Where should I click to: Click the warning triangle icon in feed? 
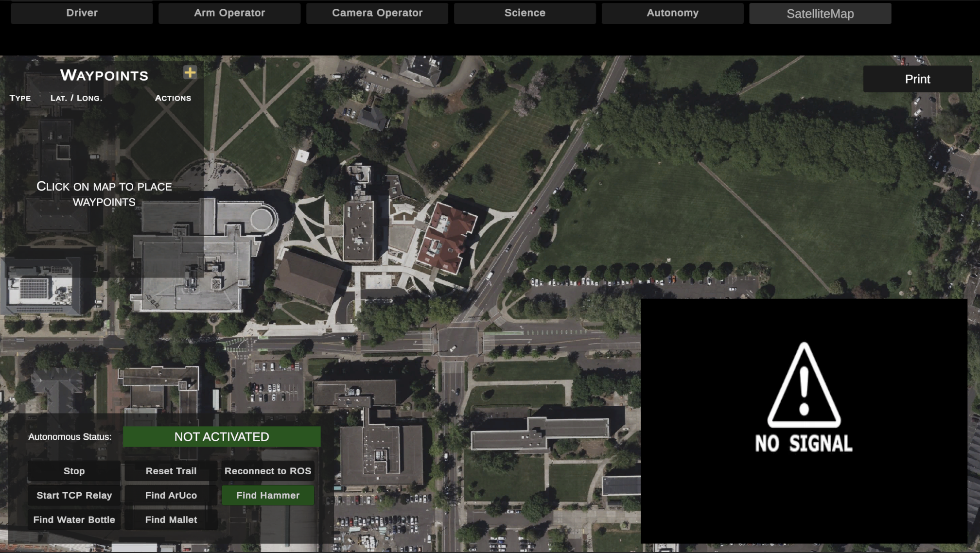[804, 385]
